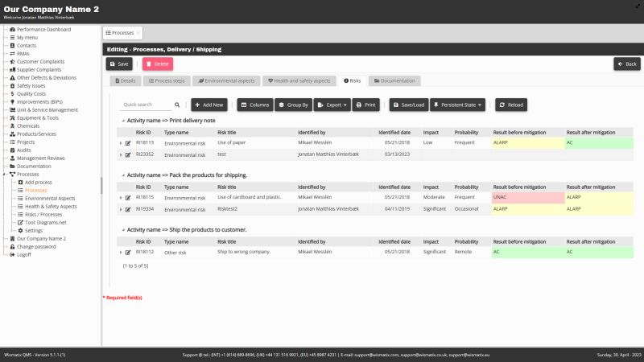644x362 pixels.
Task: Open the Environmental aspects tab
Action: click(226, 81)
